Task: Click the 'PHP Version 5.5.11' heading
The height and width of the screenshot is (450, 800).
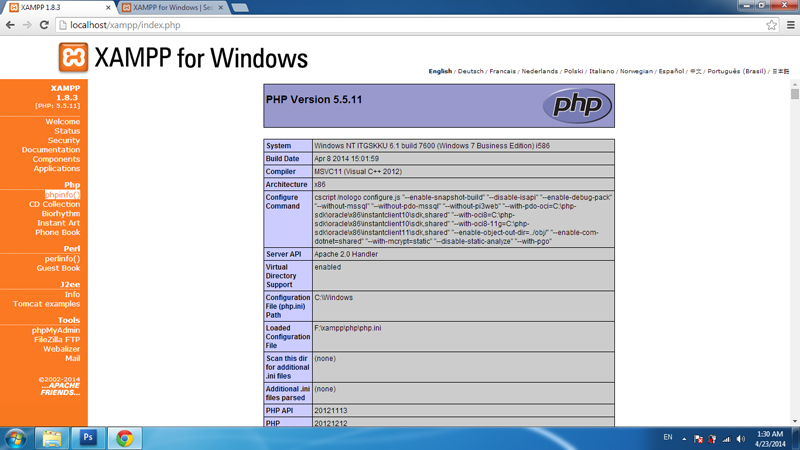Action: pos(314,99)
